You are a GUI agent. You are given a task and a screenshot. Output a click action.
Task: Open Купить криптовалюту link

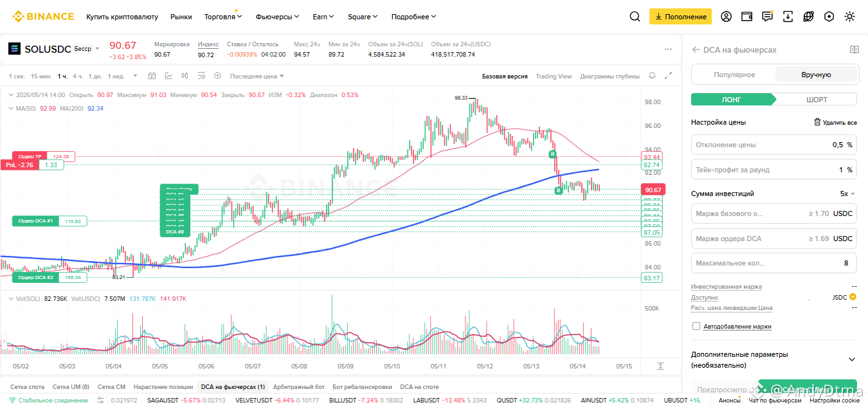click(122, 17)
